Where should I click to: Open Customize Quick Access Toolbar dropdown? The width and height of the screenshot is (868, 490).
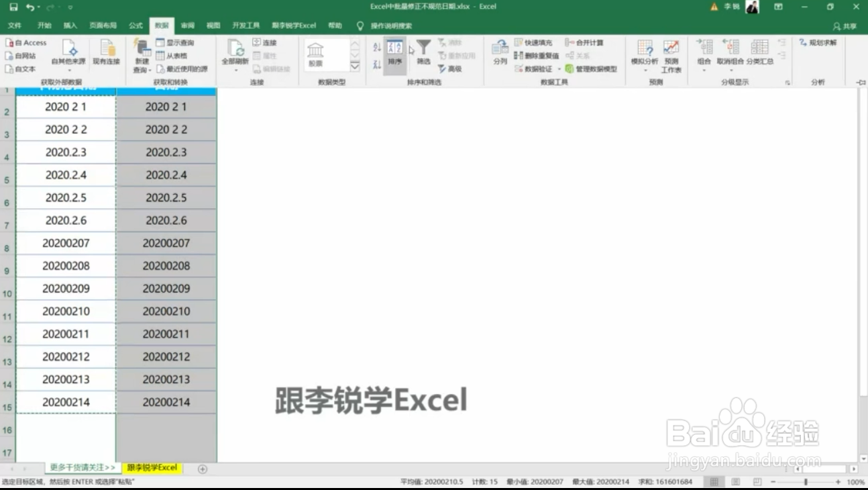pyautogui.click(x=70, y=7)
